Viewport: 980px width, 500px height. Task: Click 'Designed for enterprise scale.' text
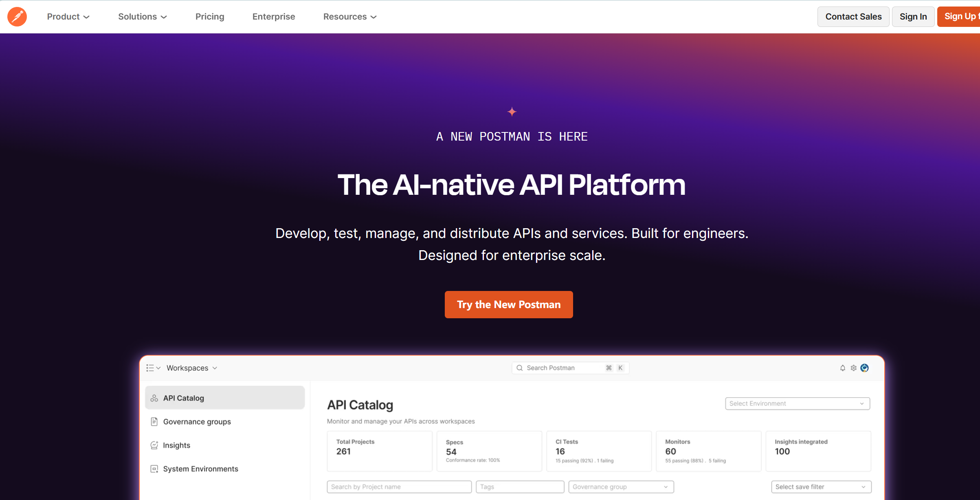512,256
